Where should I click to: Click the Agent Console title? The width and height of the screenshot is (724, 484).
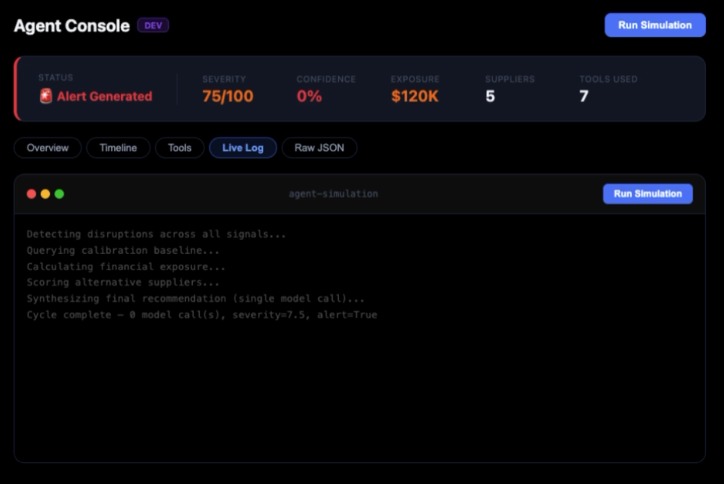(72, 26)
